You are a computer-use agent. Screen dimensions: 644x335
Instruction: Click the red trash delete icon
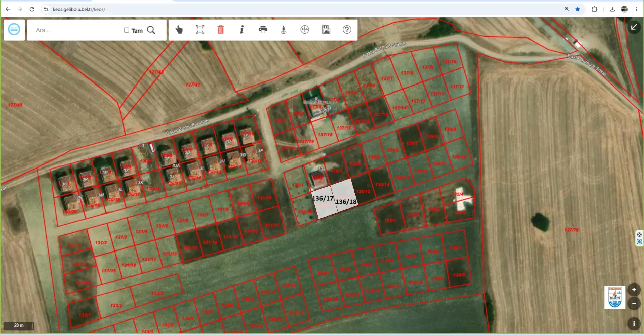click(220, 30)
